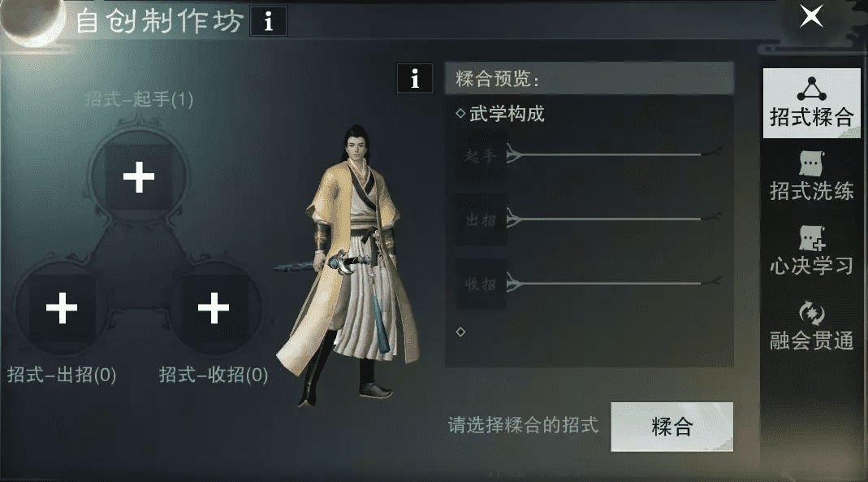Expand the empty diamond section below 收招
The height and width of the screenshot is (482, 868).
coord(460,332)
